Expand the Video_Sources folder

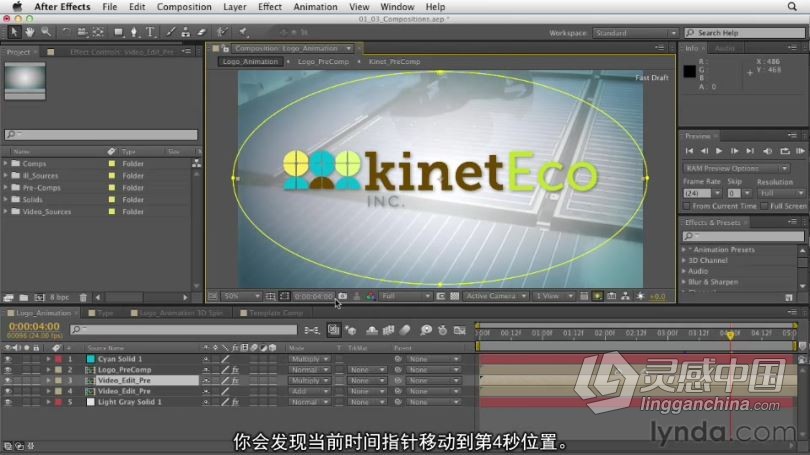pos(6,212)
